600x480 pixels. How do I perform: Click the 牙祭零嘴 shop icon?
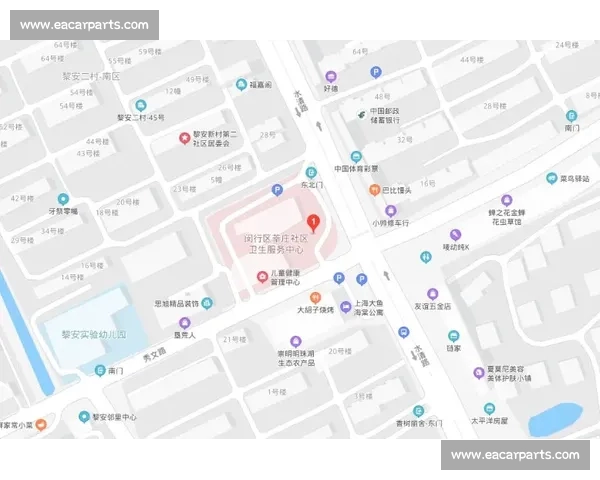[63, 199]
